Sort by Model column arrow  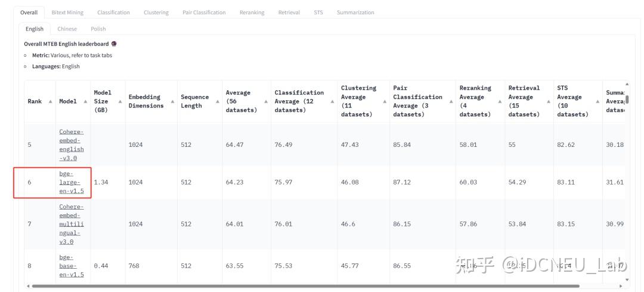[85, 101]
